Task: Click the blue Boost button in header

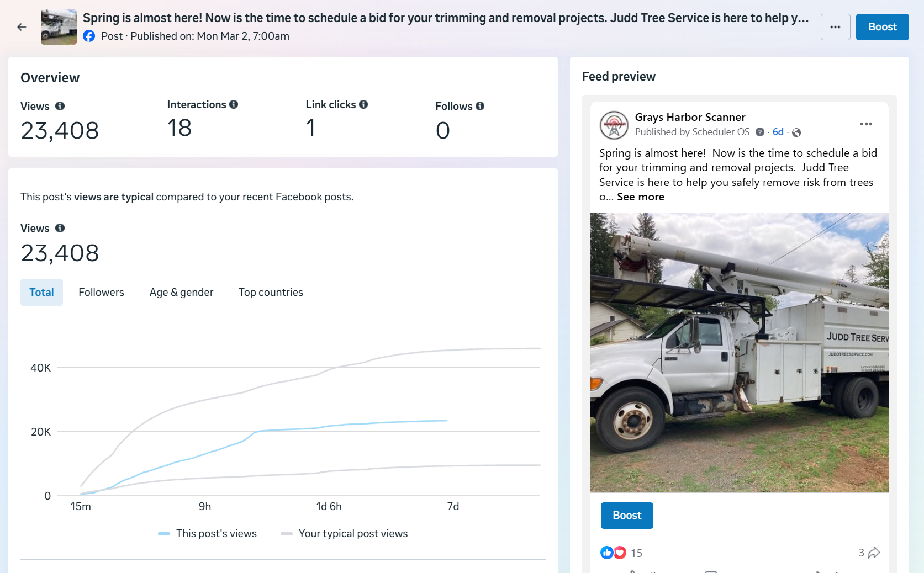Action: 882,27
